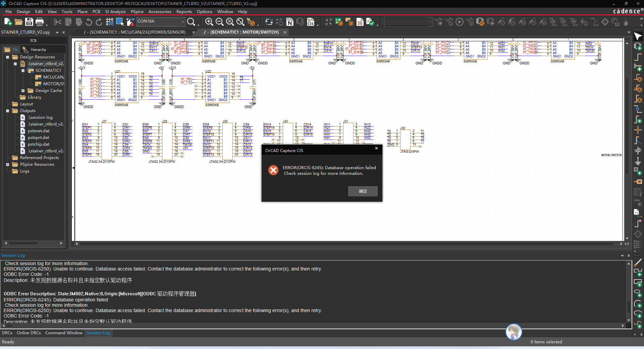This screenshot has height=349, width=644.
Task: Select the arrow pointer tool
Action: (638, 36)
